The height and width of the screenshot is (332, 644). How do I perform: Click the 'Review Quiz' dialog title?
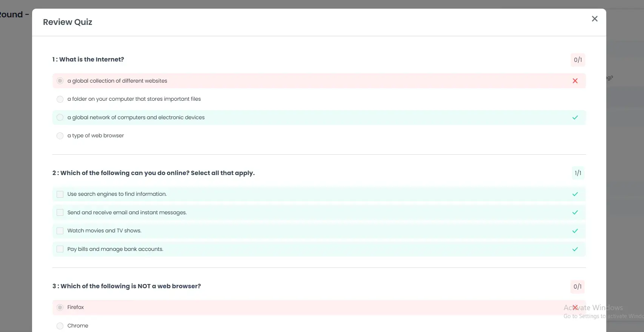tap(68, 22)
